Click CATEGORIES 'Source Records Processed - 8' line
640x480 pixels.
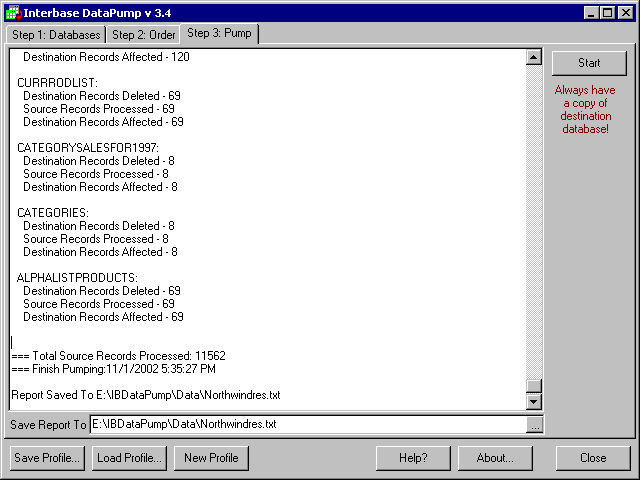96,239
